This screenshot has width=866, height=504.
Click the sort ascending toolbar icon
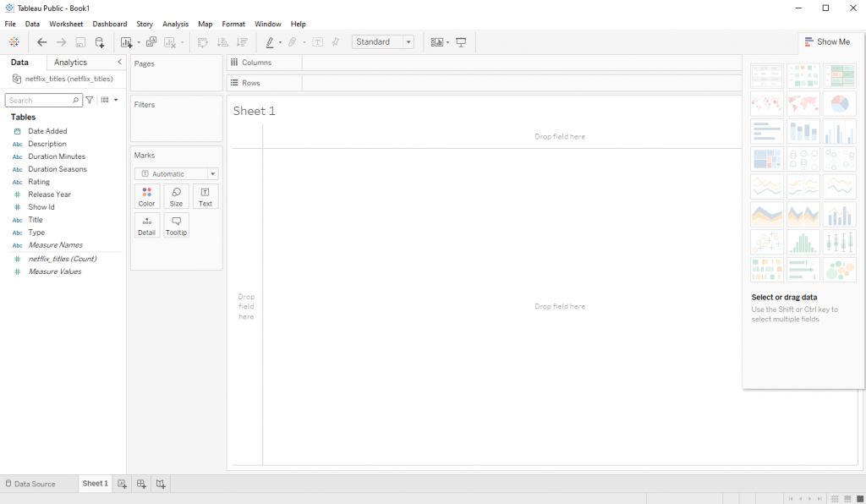(x=222, y=42)
